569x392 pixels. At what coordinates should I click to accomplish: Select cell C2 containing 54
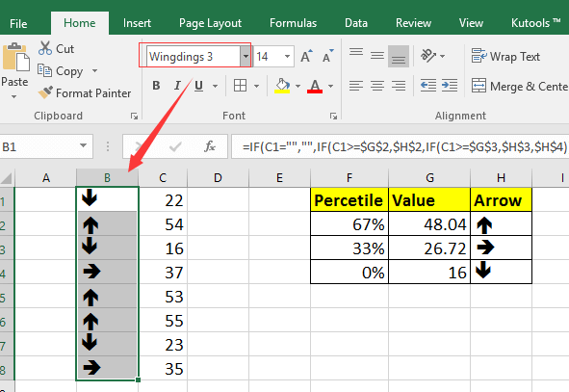click(x=163, y=224)
